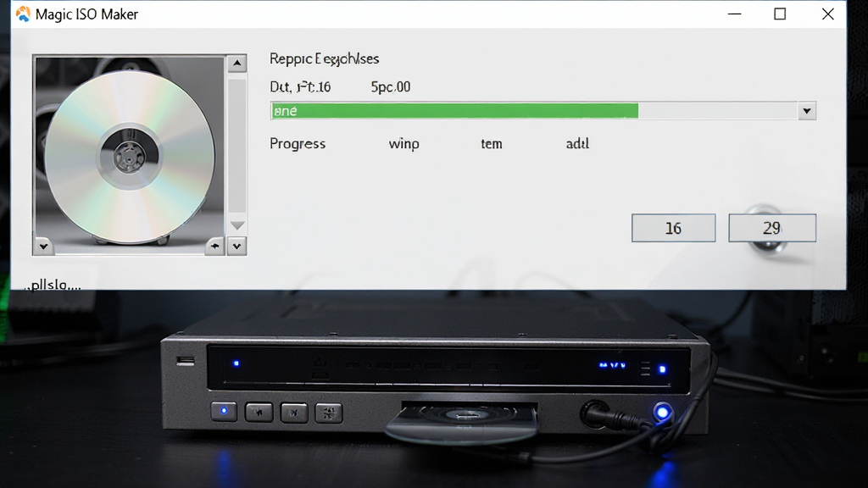The image size is (868, 488).
Task: Click the preview pane vertical scrollbar track
Action: 237,146
